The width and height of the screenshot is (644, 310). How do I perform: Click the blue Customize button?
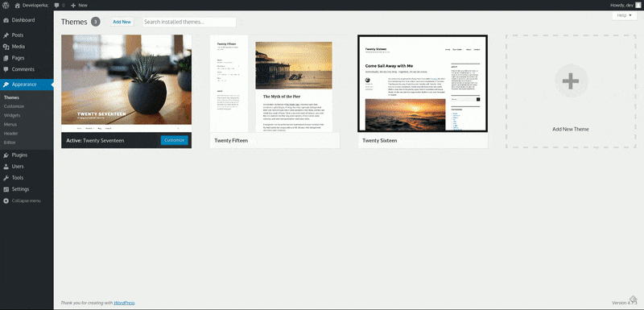point(175,140)
